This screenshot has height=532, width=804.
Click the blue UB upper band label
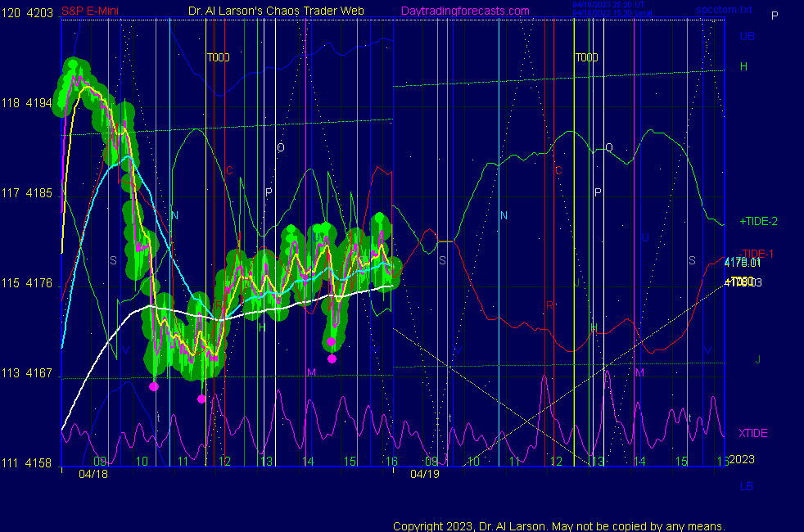tap(747, 36)
